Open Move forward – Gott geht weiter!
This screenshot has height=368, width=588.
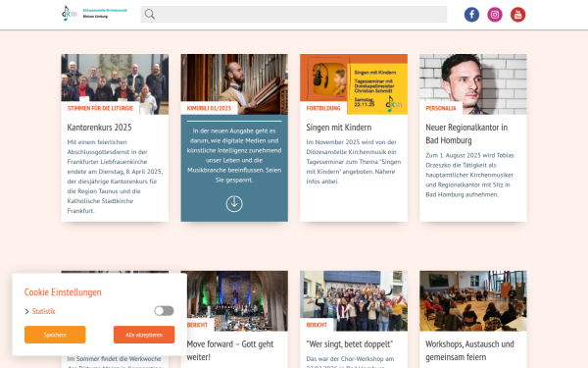tap(230, 350)
